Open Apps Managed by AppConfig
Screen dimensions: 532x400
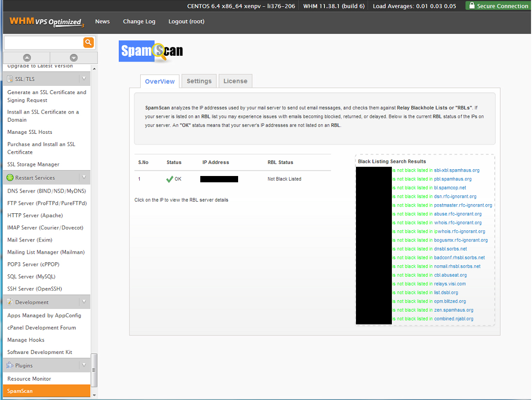point(44,316)
